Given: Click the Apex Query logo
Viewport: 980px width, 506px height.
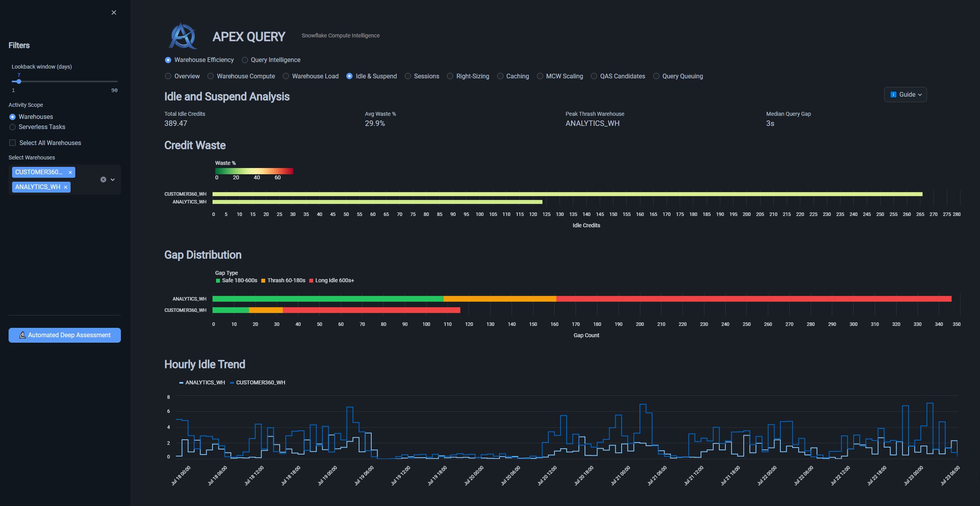Looking at the screenshot, I should coord(183,36).
